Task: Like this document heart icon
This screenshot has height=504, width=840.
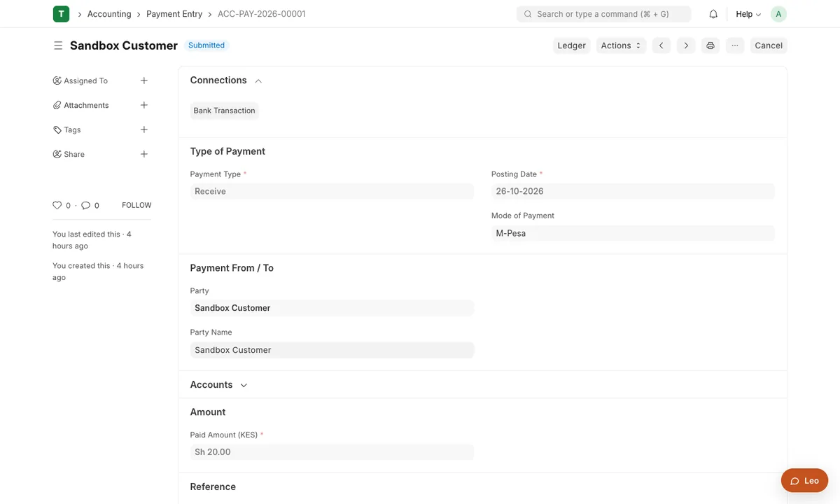Action: tap(57, 205)
